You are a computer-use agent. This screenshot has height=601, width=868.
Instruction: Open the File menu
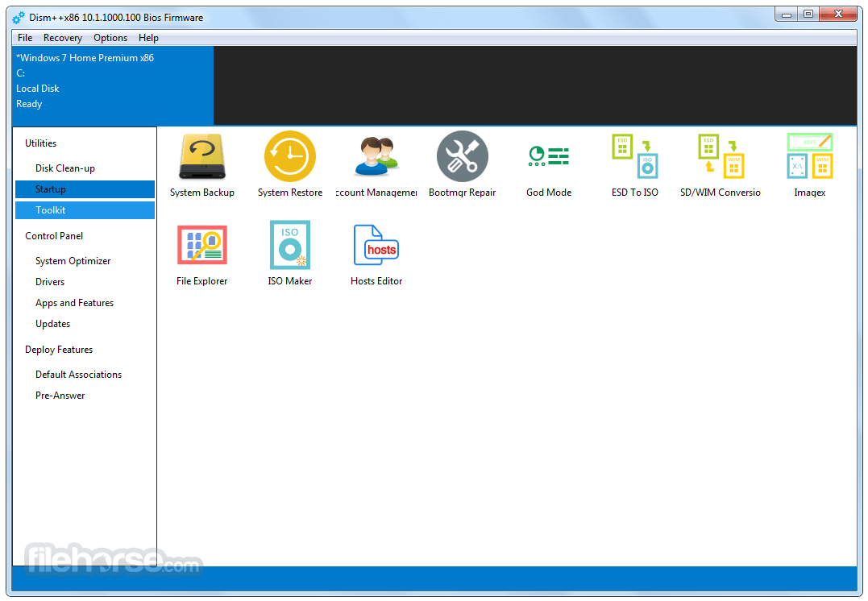click(x=25, y=38)
